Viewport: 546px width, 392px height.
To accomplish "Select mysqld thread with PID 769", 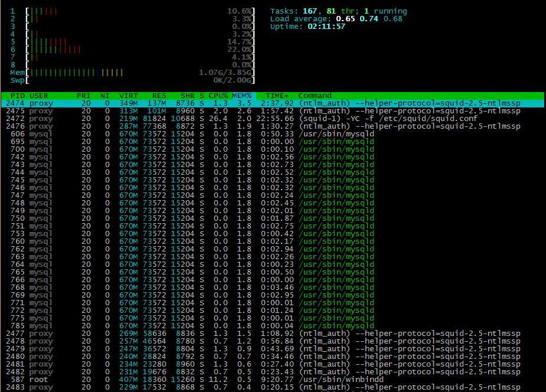I will (273, 295).
